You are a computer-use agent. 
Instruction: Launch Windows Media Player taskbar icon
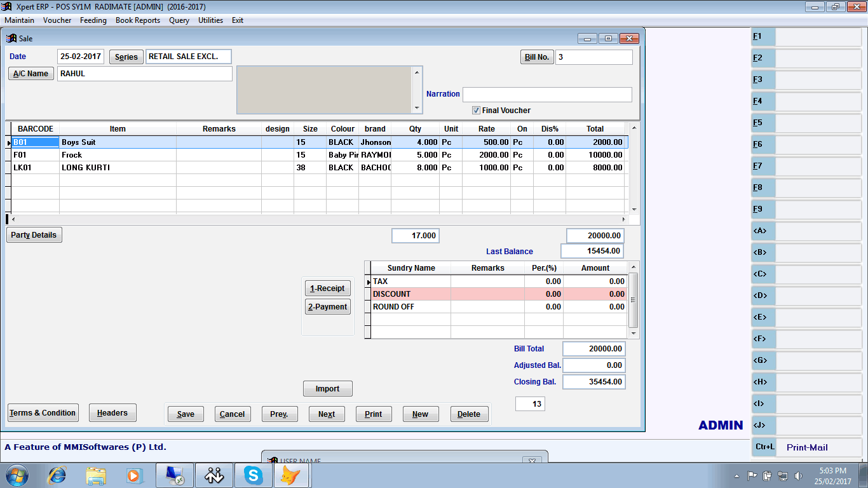click(134, 475)
